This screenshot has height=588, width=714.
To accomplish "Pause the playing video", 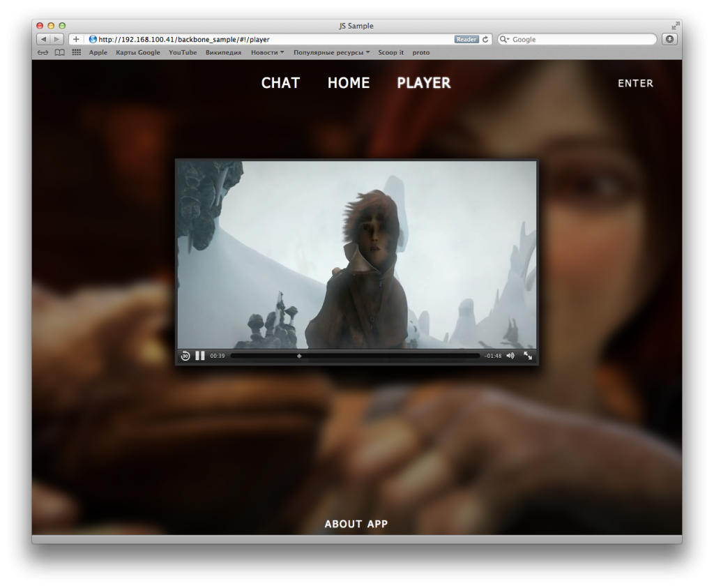I will click(x=200, y=356).
